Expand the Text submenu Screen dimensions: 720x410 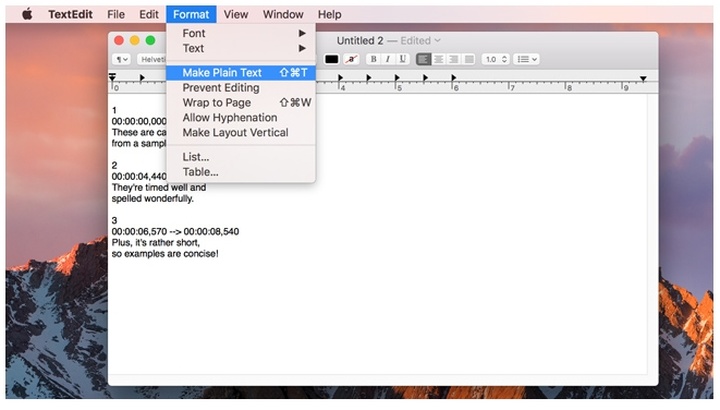pyautogui.click(x=241, y=48)
